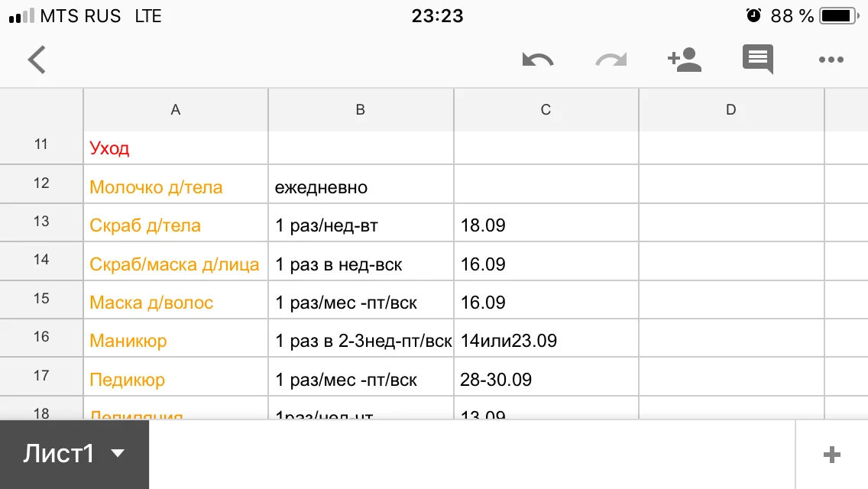The height and width of the screenshot is (489, 868).
Task: Select column header D
Action: tap(730, 109)
